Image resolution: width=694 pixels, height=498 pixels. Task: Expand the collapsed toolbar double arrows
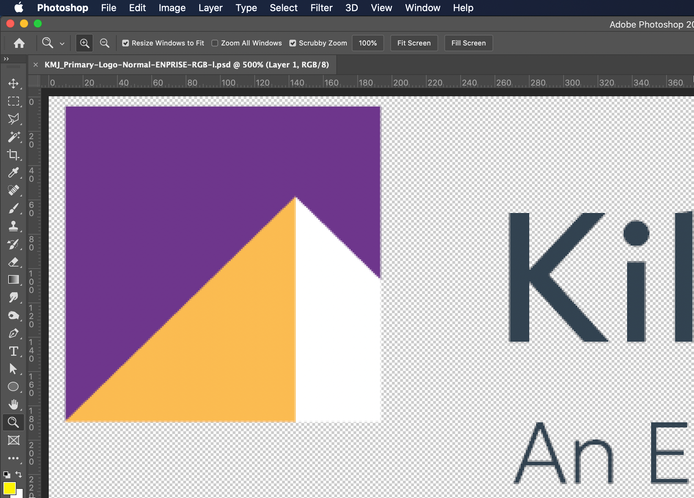[x=6, y=59]
